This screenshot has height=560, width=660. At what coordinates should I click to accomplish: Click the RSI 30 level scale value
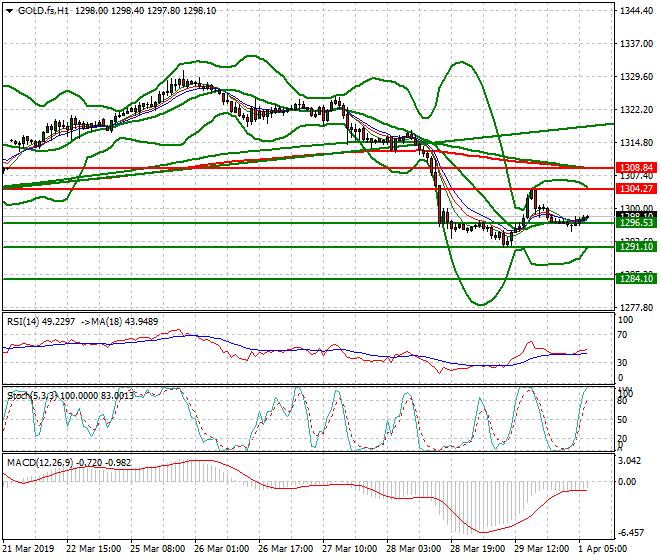pos(622,363)
